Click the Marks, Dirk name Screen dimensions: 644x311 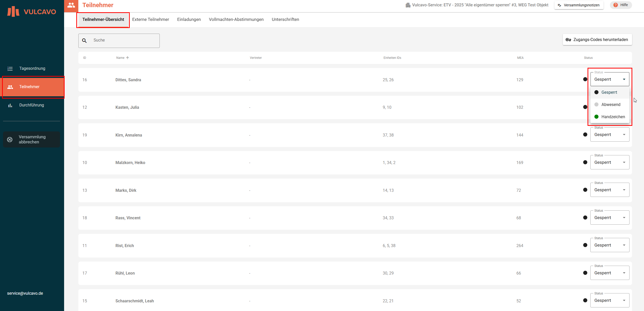pos(126,191)
